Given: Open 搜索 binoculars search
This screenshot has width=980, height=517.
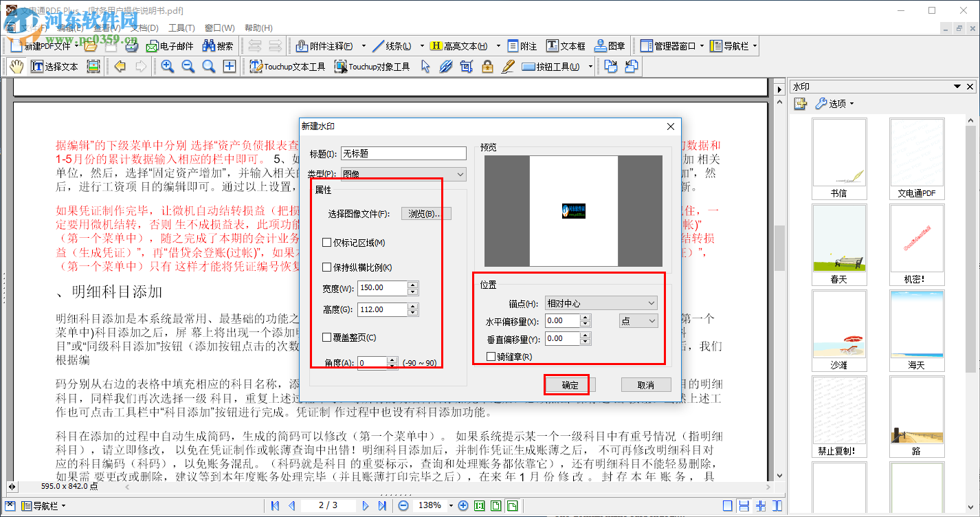Looking at the screenshot, I should coord(218,46).
